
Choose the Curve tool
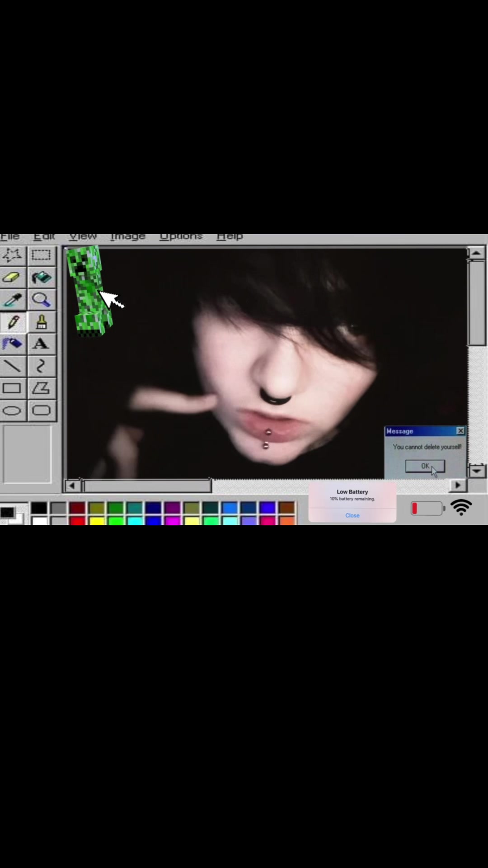(x=41, y=366)
